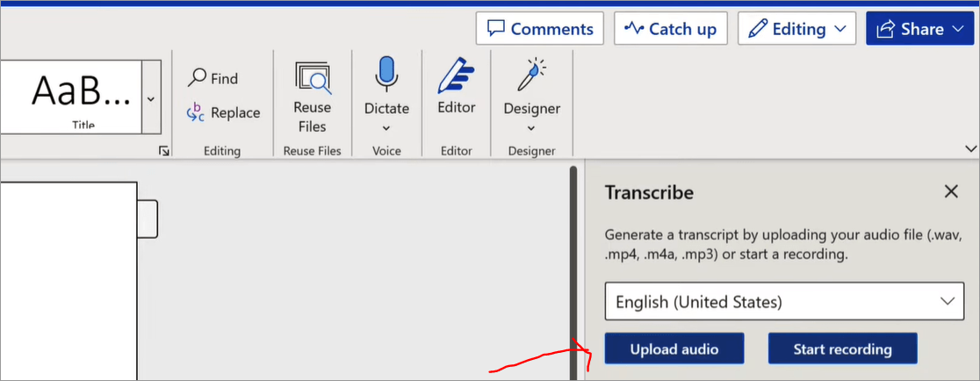Viewport: 980px width, 381px height.
Task: Expand the Dictate dropdown chevron
Action: (386, 129)
